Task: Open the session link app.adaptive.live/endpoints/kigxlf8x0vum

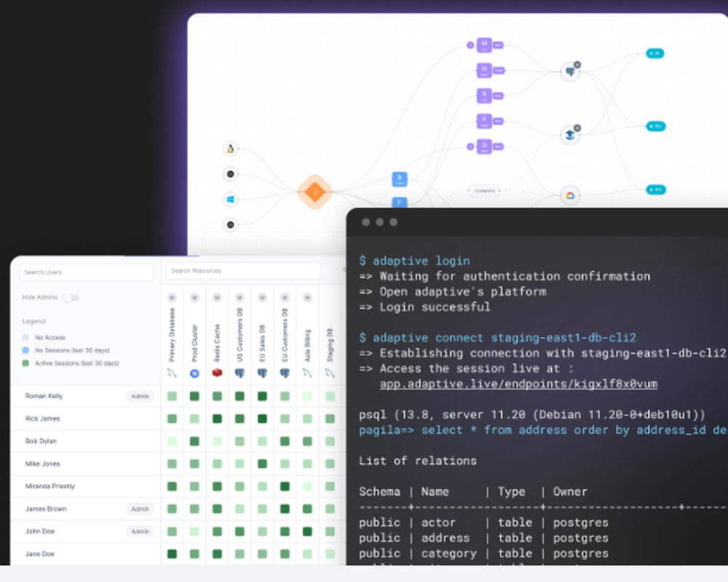Action: tap(518, 384)
